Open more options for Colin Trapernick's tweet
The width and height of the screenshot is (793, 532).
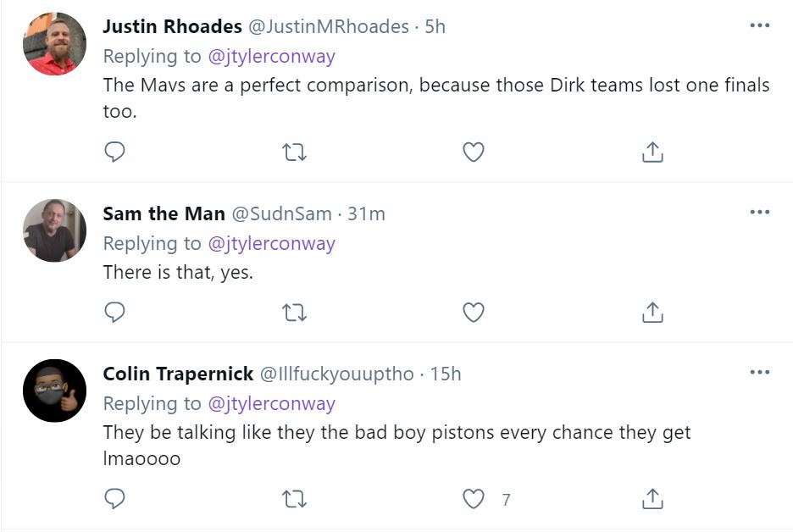coord(760,372)
